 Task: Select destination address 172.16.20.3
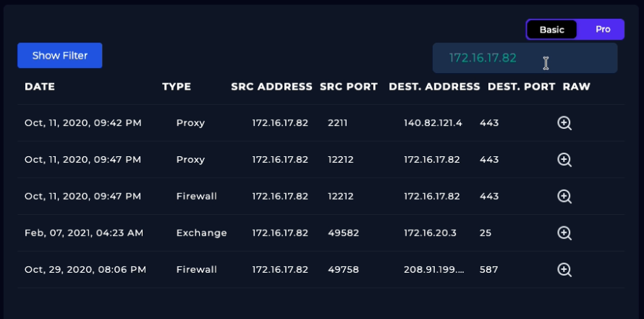pyautogui.click(x=429, y=233)
